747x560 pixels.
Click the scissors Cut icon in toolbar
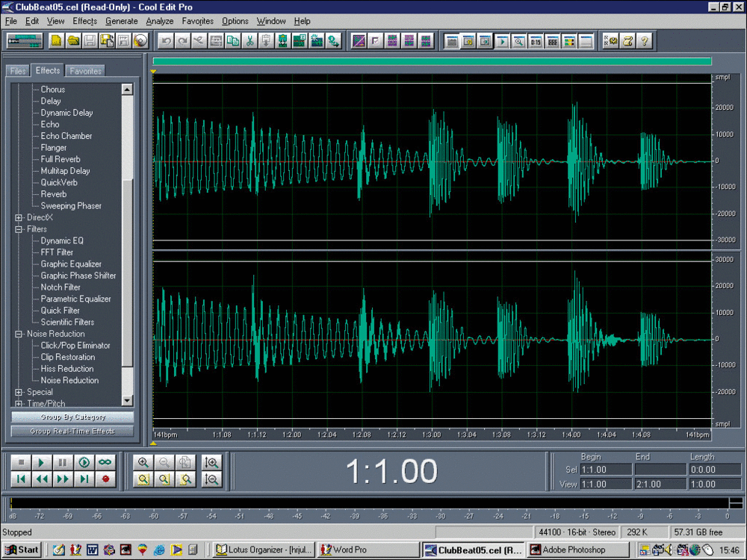[x=250, y=41]
